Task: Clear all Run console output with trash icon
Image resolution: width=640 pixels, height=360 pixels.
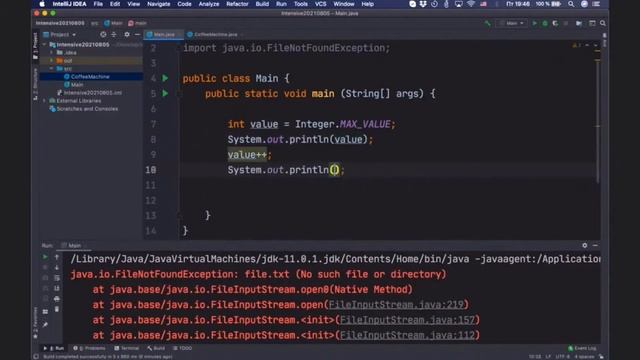Action: coord(57,309)
